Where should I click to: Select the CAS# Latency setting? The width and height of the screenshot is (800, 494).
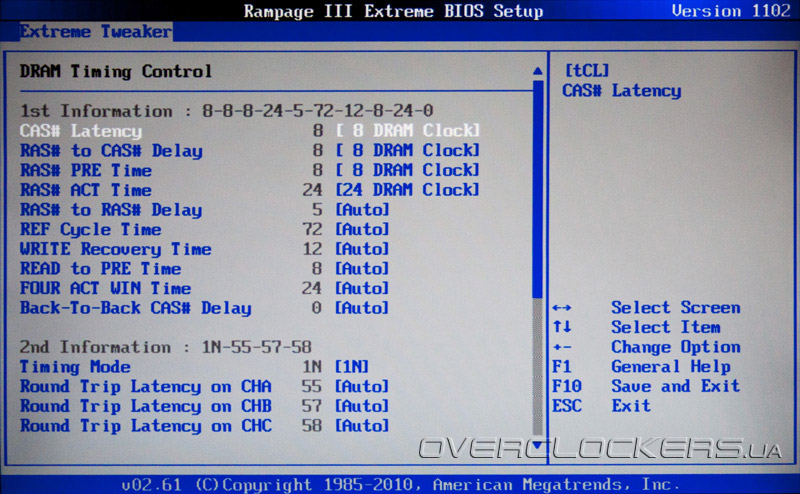pyautogui.click(x=81, y=131)
